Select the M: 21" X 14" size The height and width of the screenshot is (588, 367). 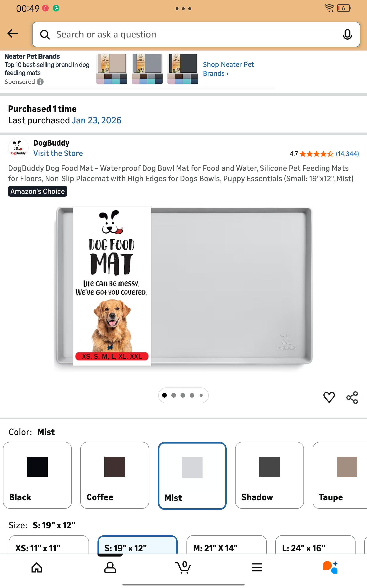coord(226,545)
